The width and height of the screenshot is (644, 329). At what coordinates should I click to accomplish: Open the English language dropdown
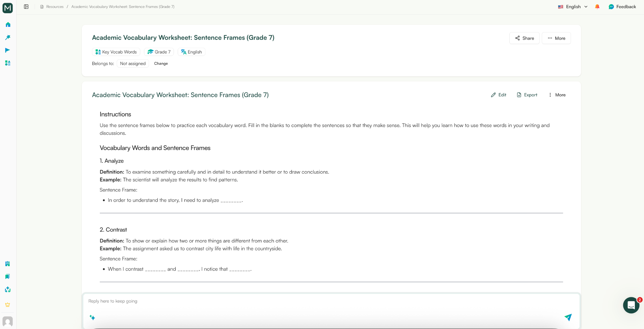(x=572, y=6)
